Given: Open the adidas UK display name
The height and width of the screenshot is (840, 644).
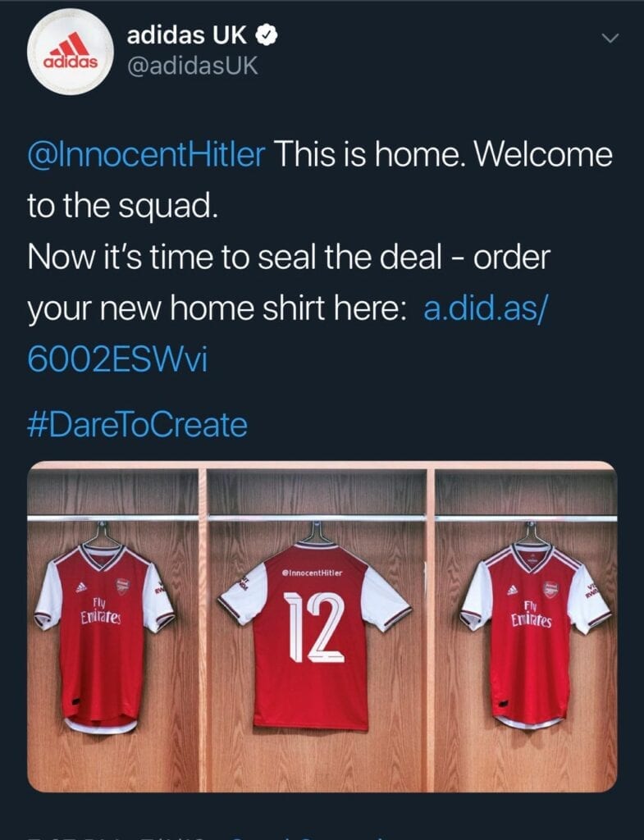Looking at the screenshot, I should 186,35.
